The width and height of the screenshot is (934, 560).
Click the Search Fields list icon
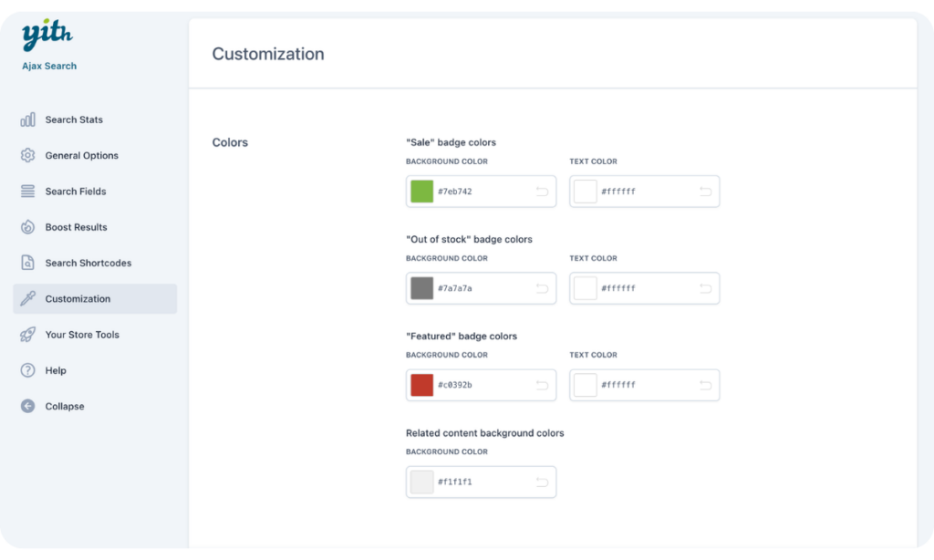point(27,192)
